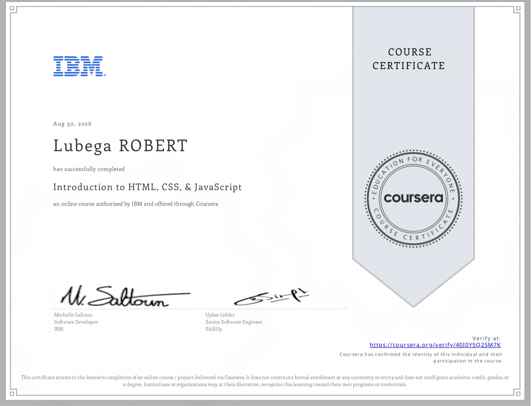Click Upkar Lidder's signature

(271, 297)
